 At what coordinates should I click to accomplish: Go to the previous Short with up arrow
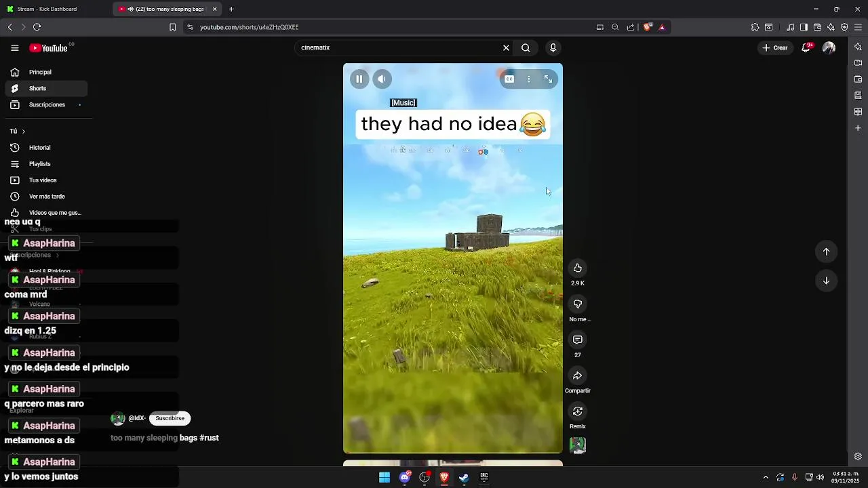[x=826, y=251]
